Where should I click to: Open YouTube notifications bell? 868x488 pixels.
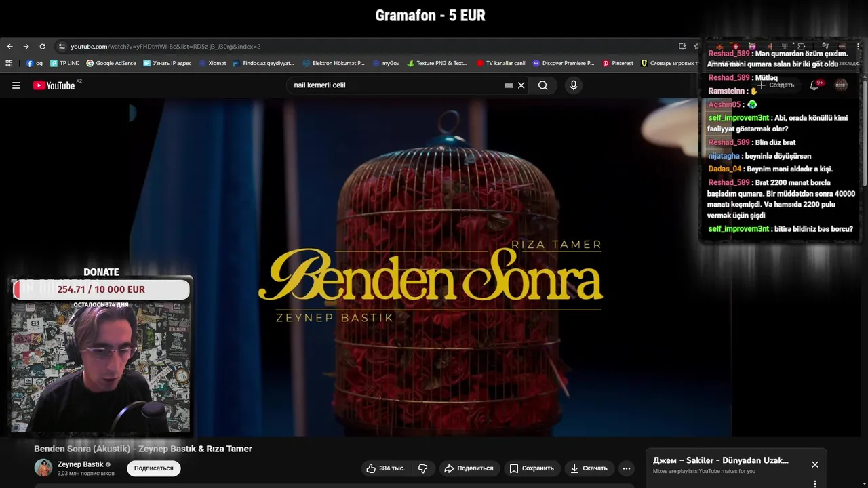point(814,85)
